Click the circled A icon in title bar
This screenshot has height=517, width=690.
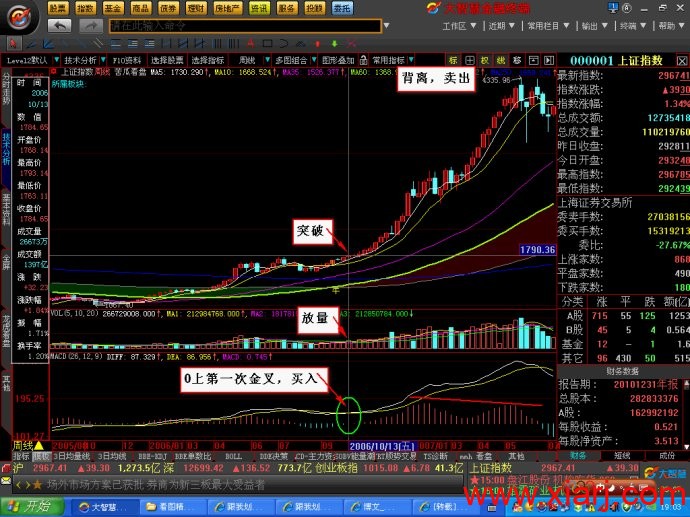click(627, 7)
